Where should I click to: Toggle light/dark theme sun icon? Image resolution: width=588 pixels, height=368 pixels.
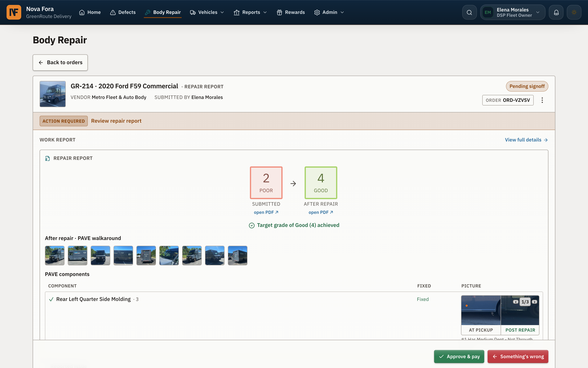click(x=574, y=12)
